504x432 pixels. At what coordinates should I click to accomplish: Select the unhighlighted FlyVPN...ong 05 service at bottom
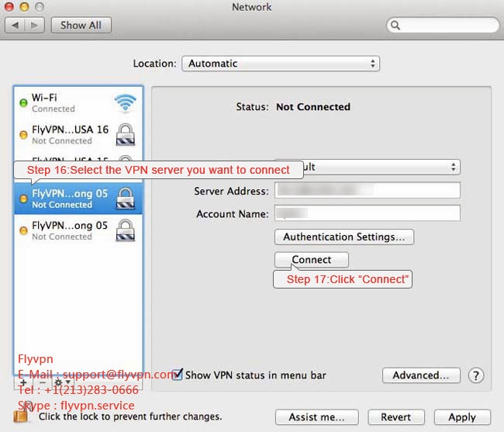pos(78,230)
